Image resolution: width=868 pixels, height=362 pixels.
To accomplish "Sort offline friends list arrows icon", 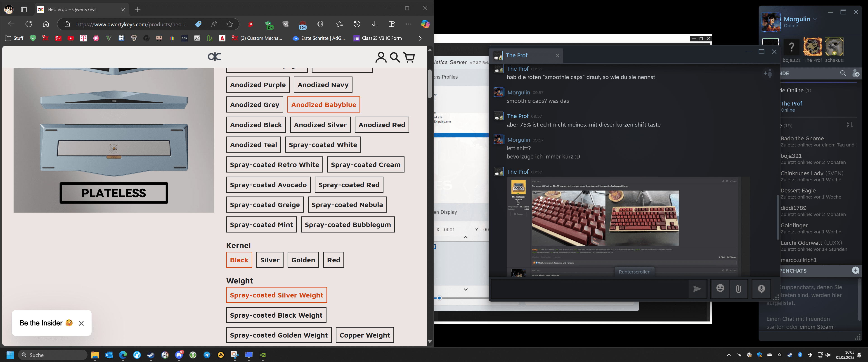I will click(849, 125).
